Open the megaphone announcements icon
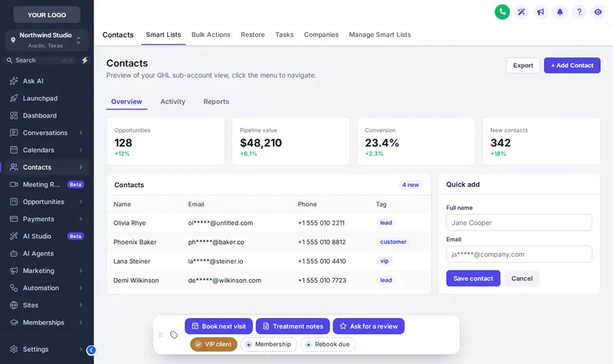Screen dimensions: 613x364 [x=540, y=11]
